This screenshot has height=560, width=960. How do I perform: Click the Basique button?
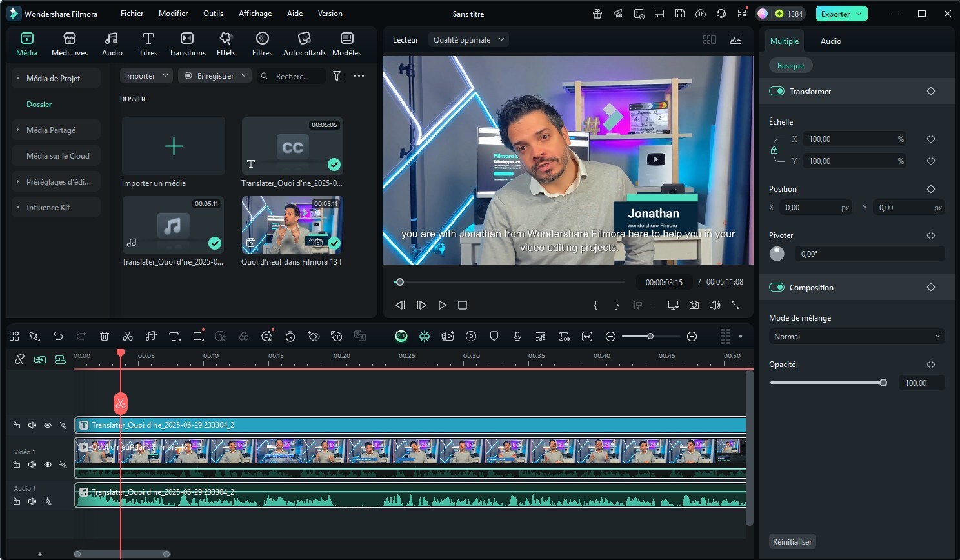tap(790, 65)
